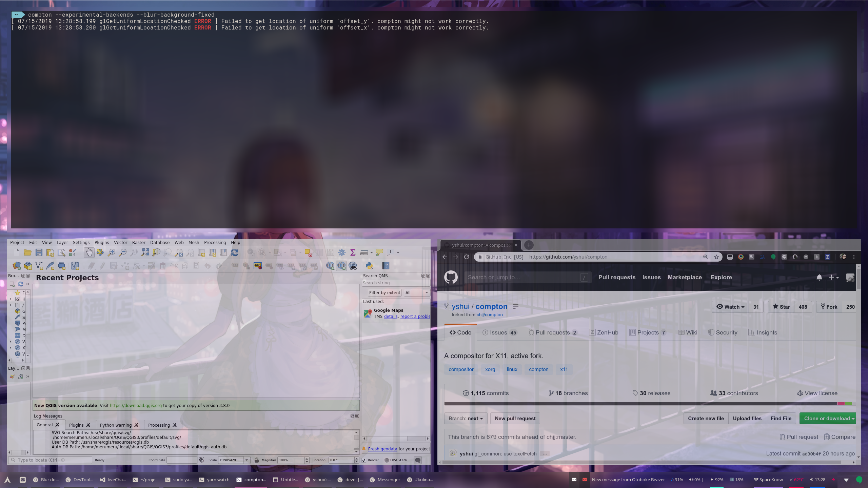Open the Scale dropdown

pyautogui.click(x=247, y=460)
